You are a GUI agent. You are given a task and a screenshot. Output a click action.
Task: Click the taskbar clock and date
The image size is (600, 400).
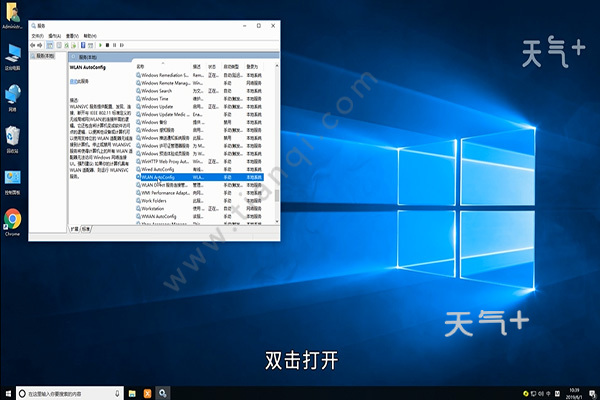pos(574,393)
